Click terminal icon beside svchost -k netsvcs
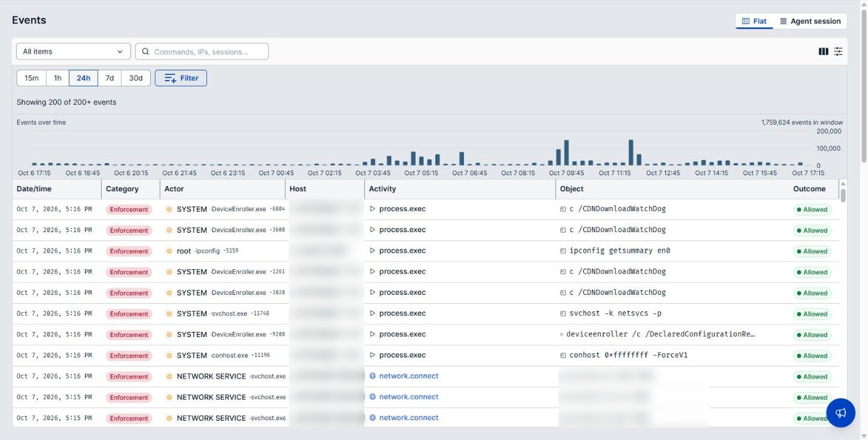 click(x=563, y=313)
